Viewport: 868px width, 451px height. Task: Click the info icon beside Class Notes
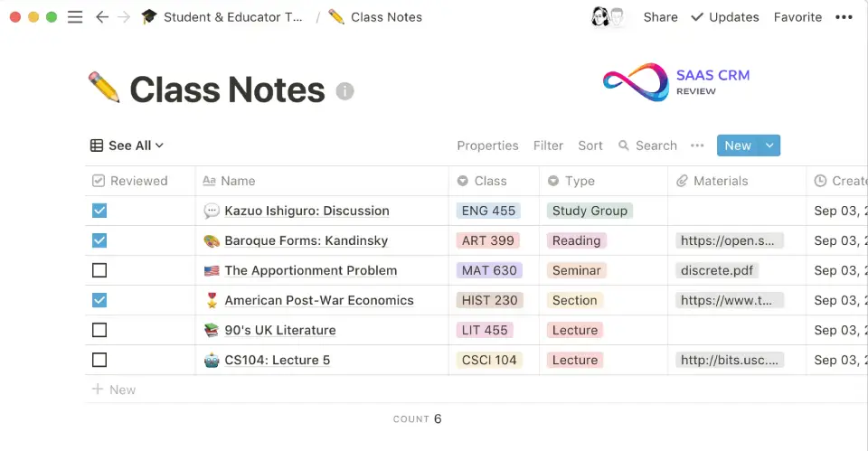tap(344, 91)
